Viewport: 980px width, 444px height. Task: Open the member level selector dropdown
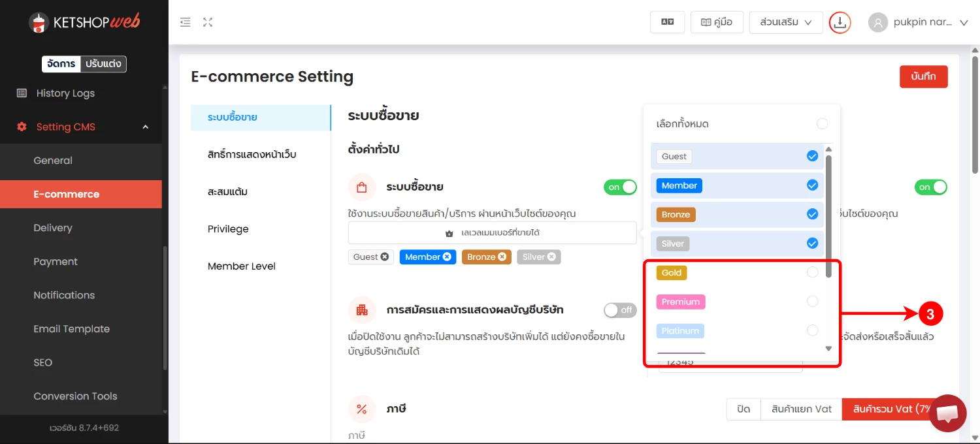point(492,233)
